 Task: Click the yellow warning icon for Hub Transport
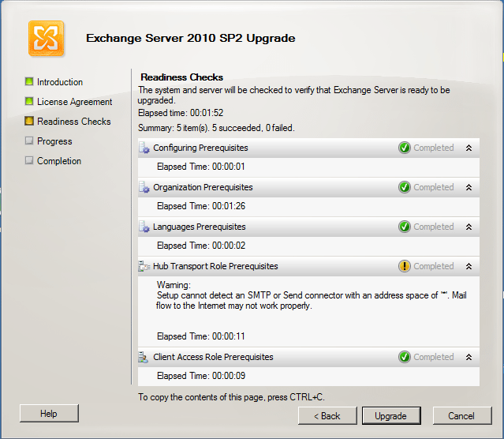405,266
